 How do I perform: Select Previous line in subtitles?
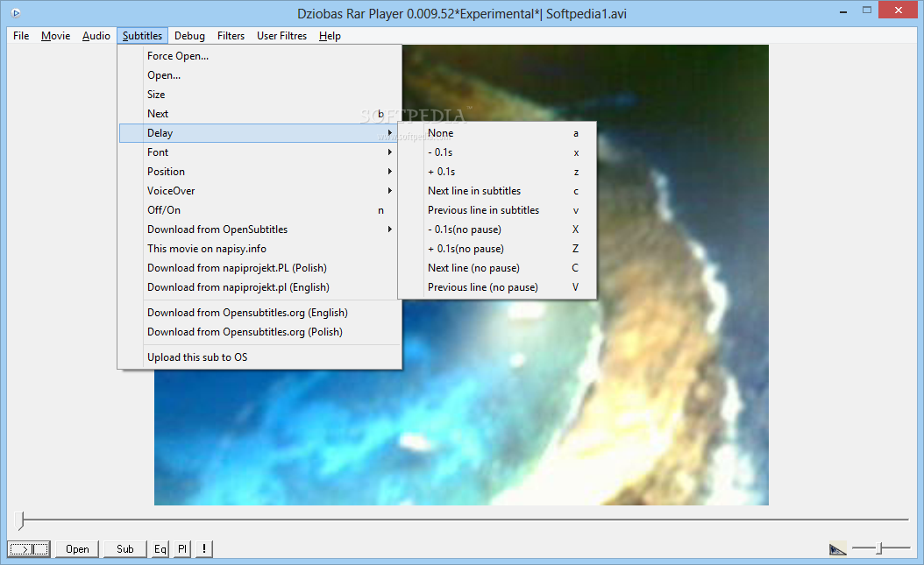coord(497,210)
